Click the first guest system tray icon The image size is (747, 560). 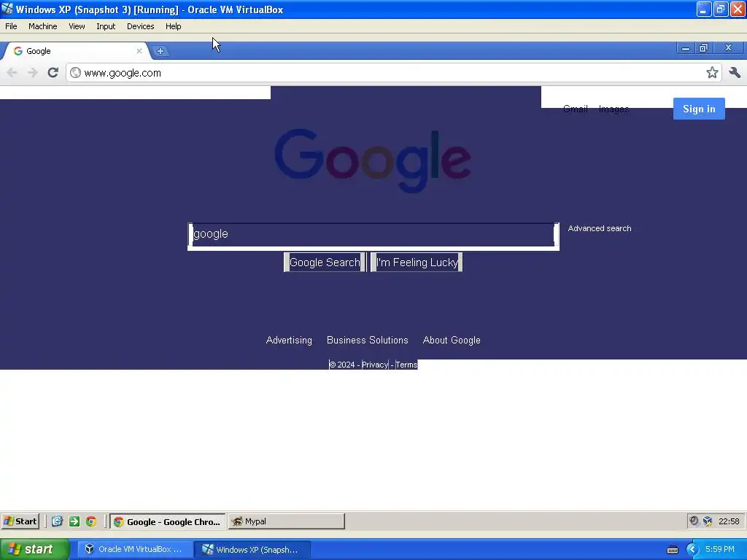click(x=694, y=521)
